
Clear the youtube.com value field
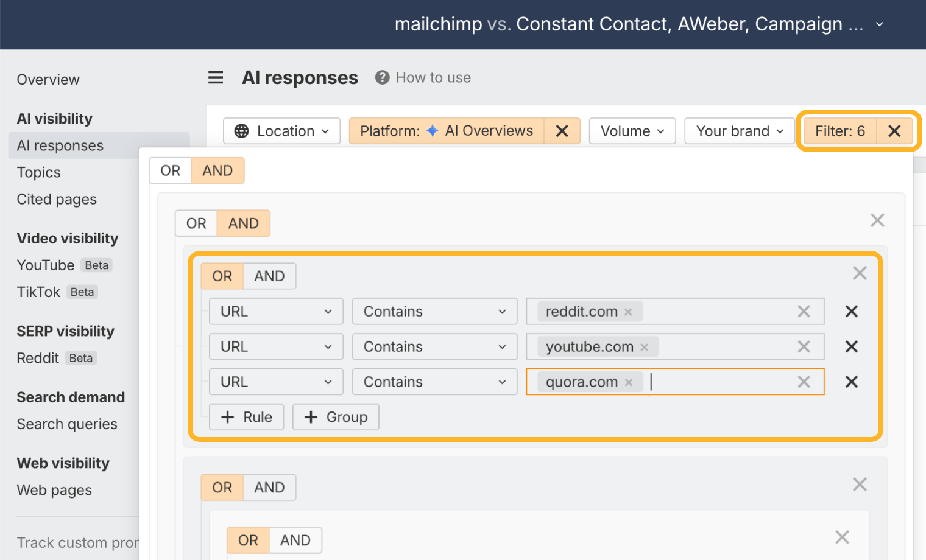pos(804,347)
